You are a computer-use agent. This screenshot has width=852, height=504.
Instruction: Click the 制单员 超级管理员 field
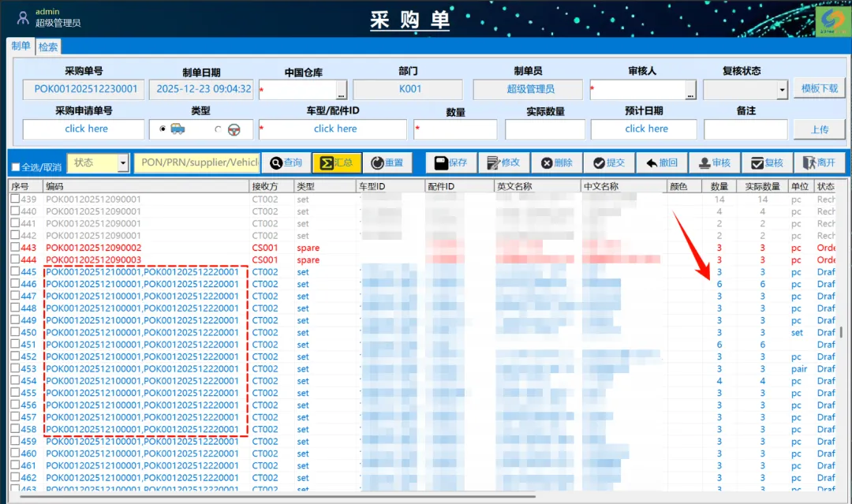pos(528,89)
